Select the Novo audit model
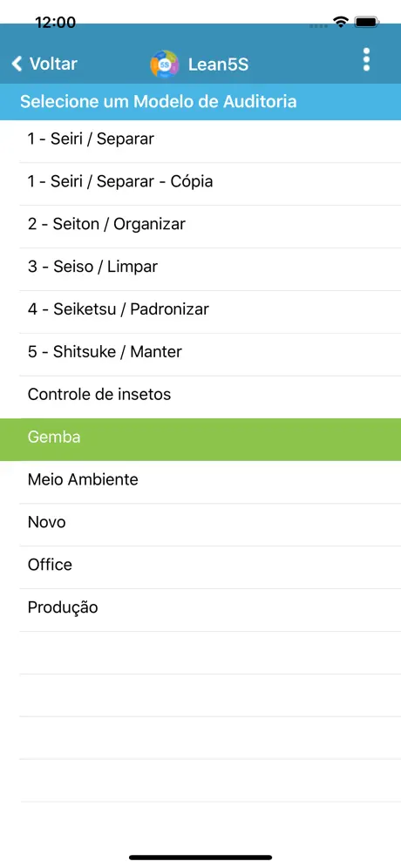 (x=200, y=525)
